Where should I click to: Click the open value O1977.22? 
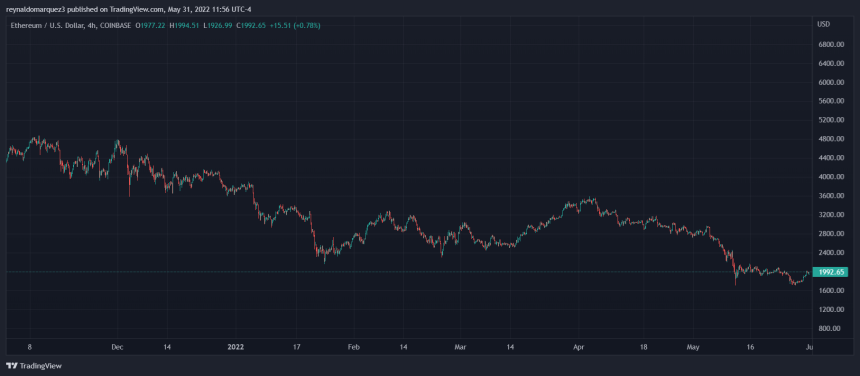[x=150, y=25]
